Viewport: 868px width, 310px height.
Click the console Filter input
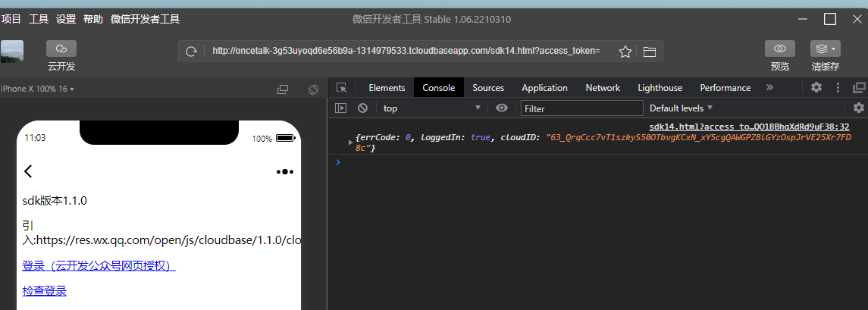tap(581, 108)
